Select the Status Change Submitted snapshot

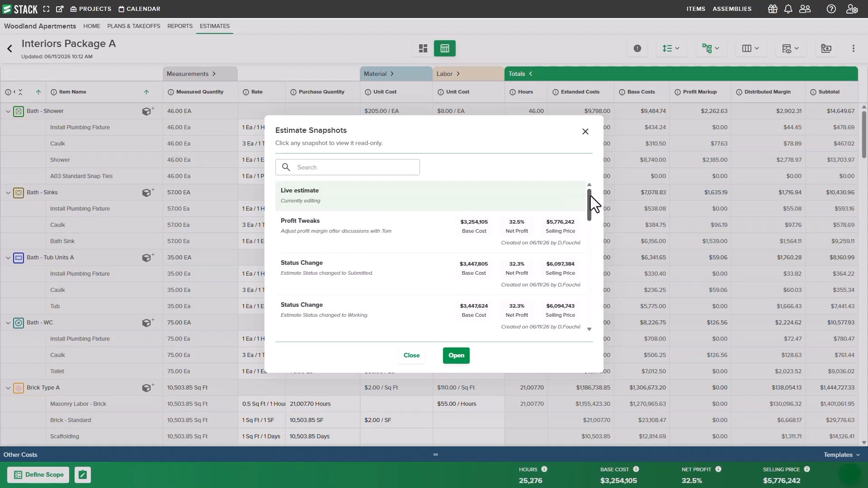430,274
